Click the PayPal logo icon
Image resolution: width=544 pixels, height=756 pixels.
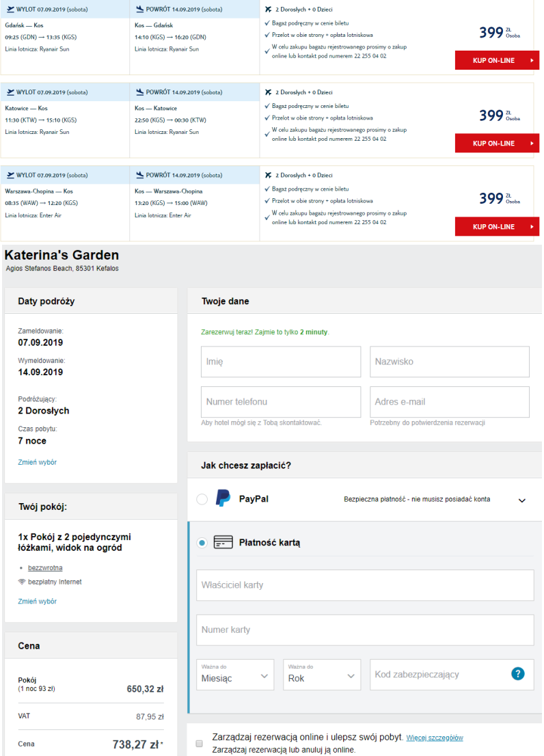[x=223, y=498]
